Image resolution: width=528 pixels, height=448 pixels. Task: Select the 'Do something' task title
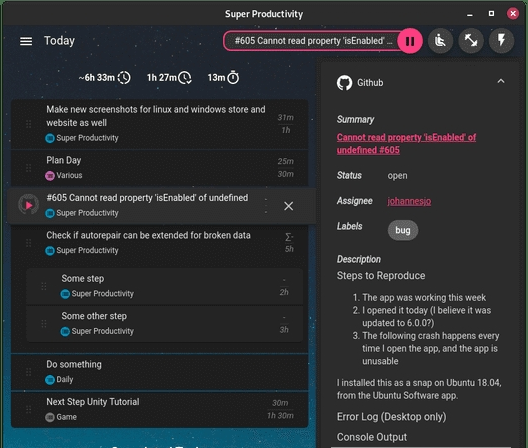74,364
